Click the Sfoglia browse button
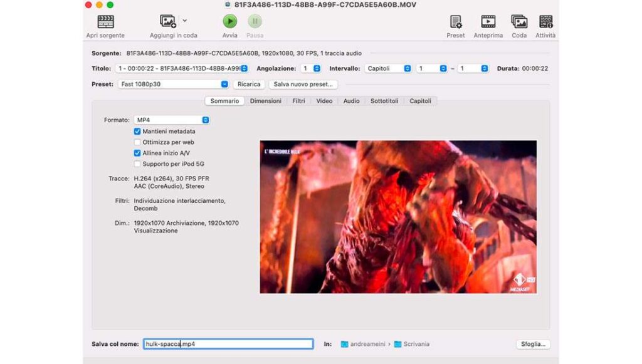The width and height of the screenshot is (642, 364). point(533,344)
